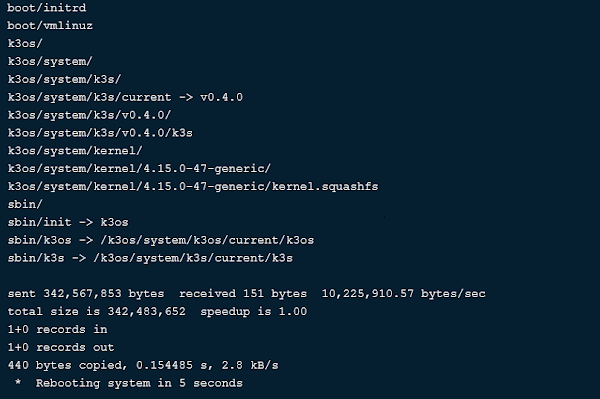Image resolution: width=600 pixels, height=399 pixels.
Task: Click the 440 bytes copied line
Action: coord(143,365)
